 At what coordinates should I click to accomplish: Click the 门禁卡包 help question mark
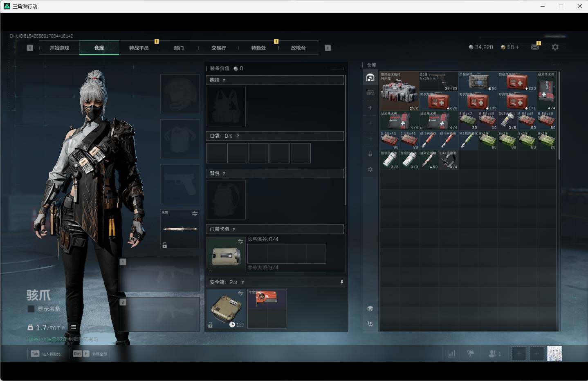click(233, 229)
